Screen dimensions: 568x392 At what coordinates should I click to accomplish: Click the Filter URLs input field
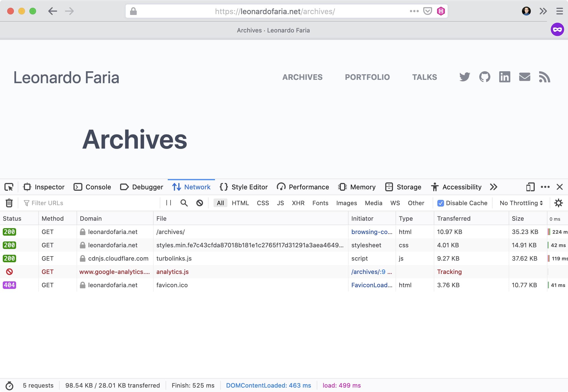click(90, 203)
